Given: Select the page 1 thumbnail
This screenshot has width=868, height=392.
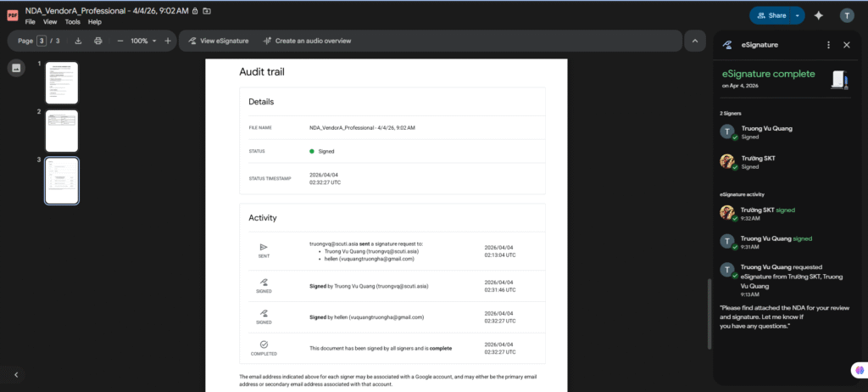Looking at the screenshot, I should pos(62,82).
